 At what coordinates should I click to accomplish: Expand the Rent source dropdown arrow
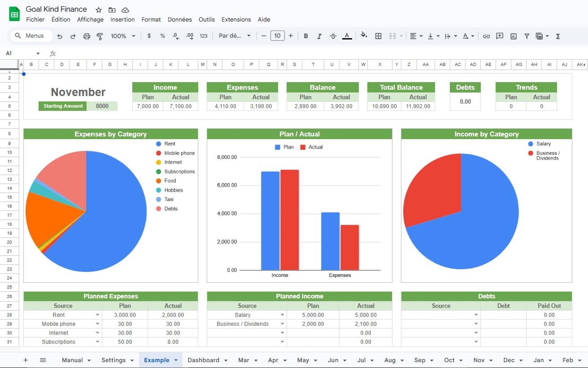(97, 315)
